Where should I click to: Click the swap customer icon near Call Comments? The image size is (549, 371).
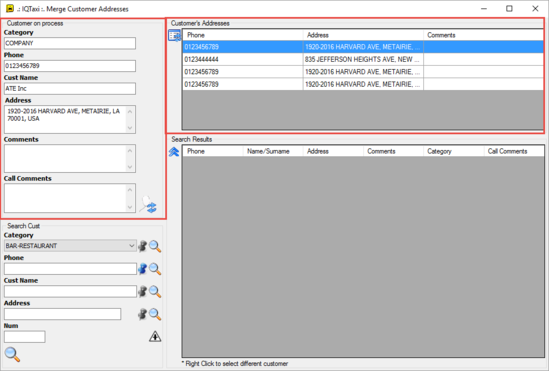[x=148, y=205]
